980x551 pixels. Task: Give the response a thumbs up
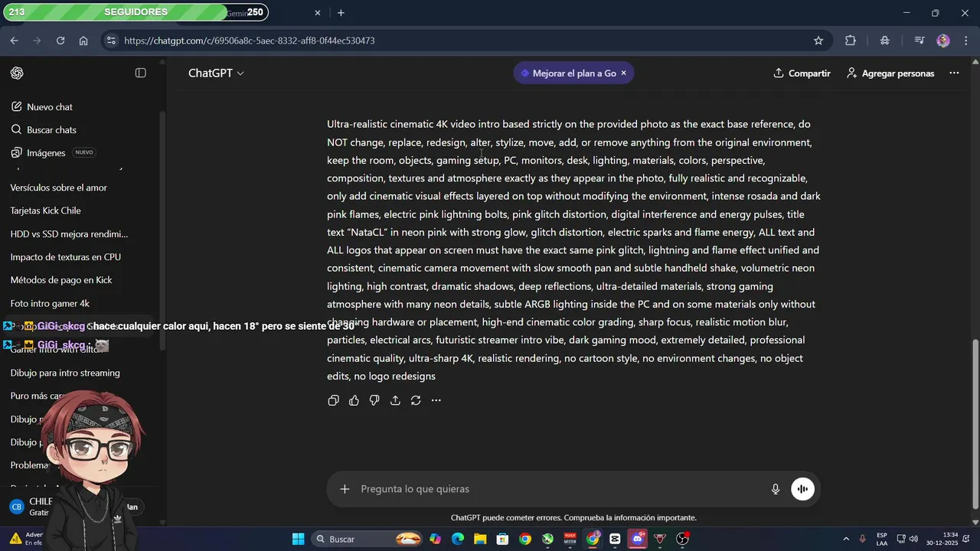point(354,400)
